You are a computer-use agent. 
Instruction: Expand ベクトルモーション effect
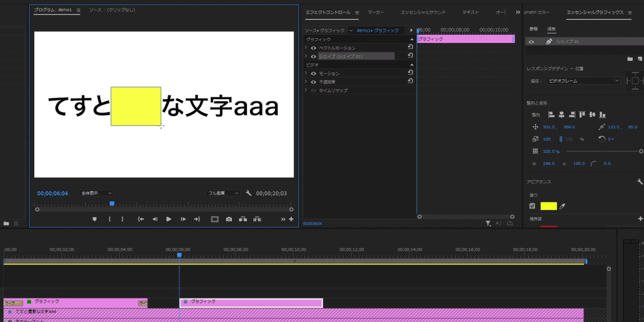click(x=306, y=48)
